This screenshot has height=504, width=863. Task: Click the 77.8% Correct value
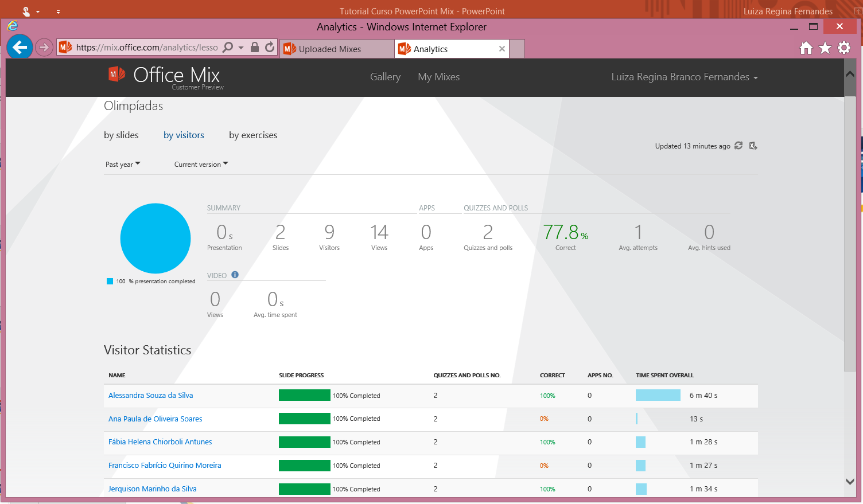point(566,232)
